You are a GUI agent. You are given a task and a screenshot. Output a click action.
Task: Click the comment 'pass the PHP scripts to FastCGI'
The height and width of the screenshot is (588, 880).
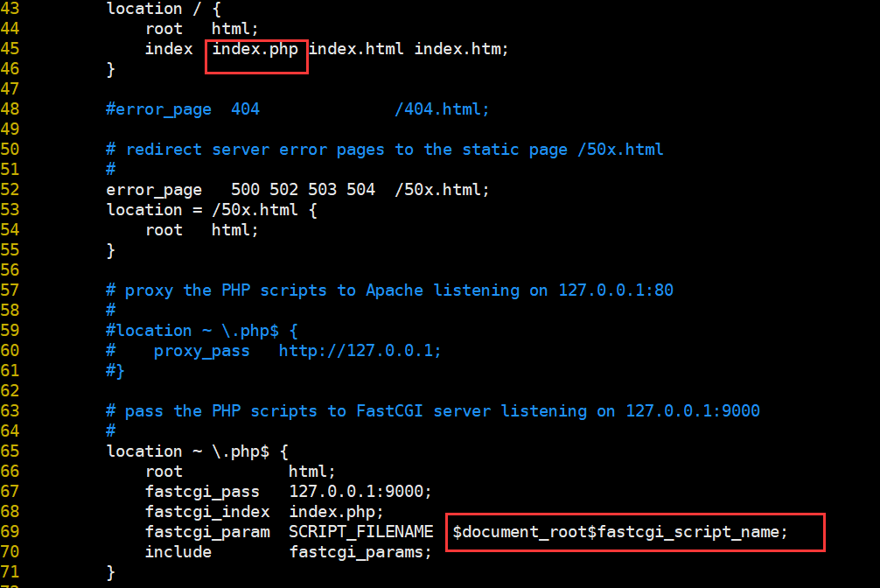tap(433, 411)
